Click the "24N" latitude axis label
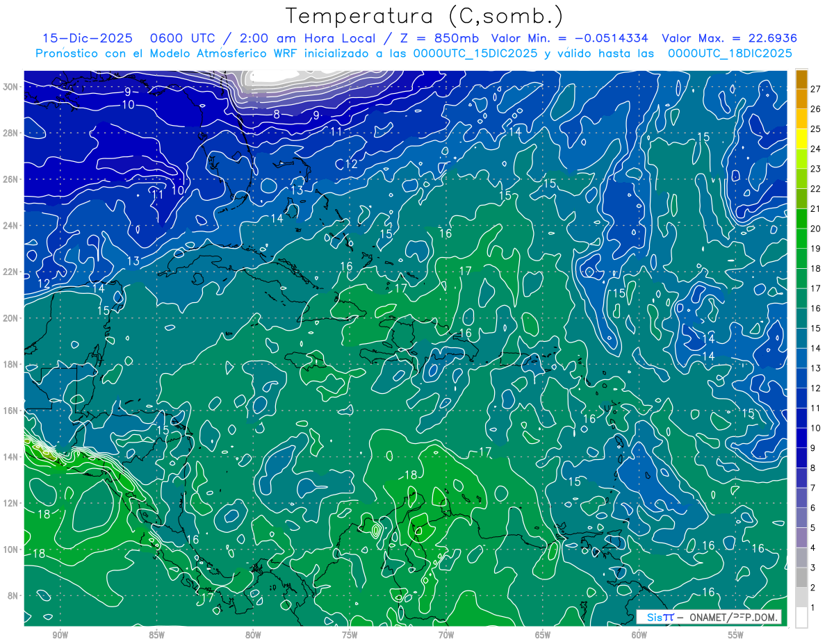Viewport: 834px width, 644px height. click(x=11, y=226)
